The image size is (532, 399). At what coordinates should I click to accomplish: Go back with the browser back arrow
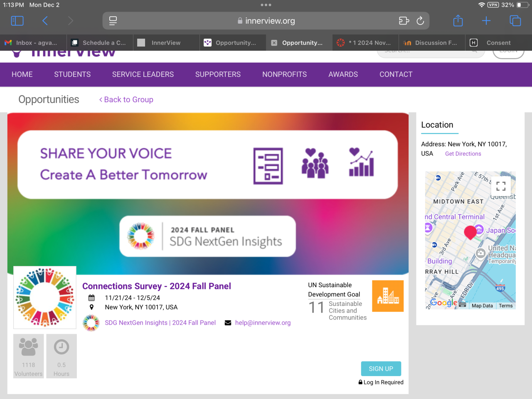coord(45,21)
